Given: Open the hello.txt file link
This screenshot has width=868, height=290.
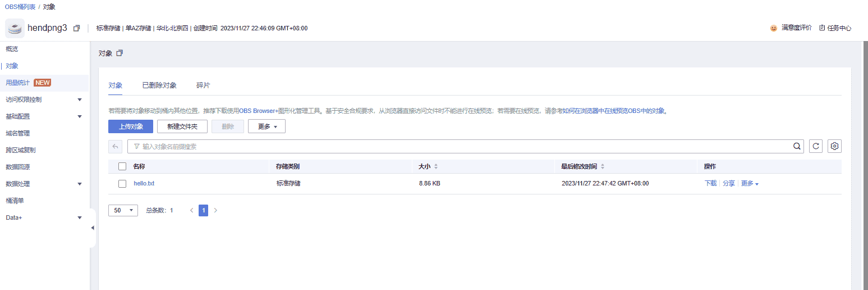Looking at the screenshot, I should [x=144, y=183].
